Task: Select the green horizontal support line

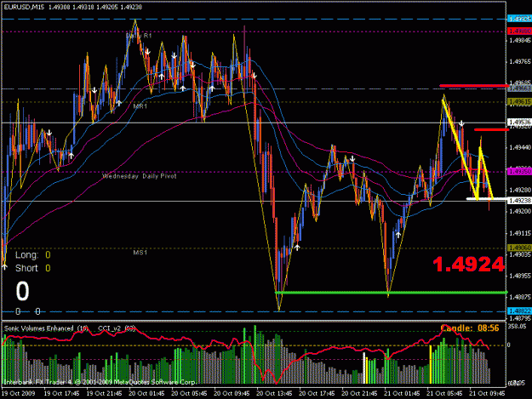Action: coord(392,292)
